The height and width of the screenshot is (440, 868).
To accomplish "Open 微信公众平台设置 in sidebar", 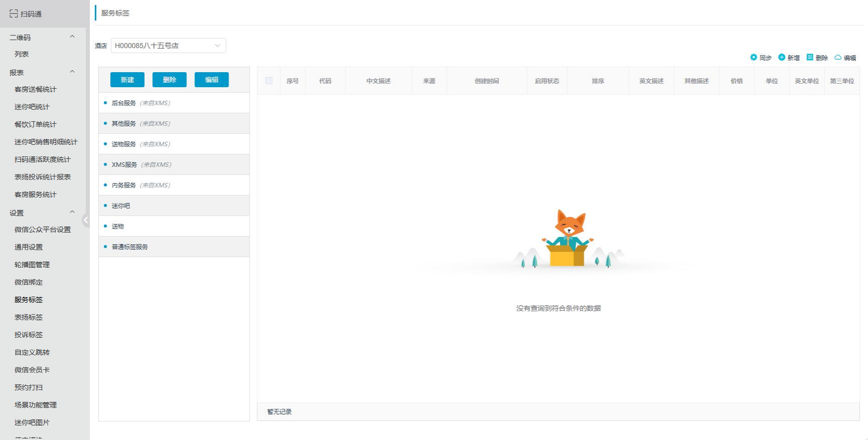I will click(x=43, y=230).
